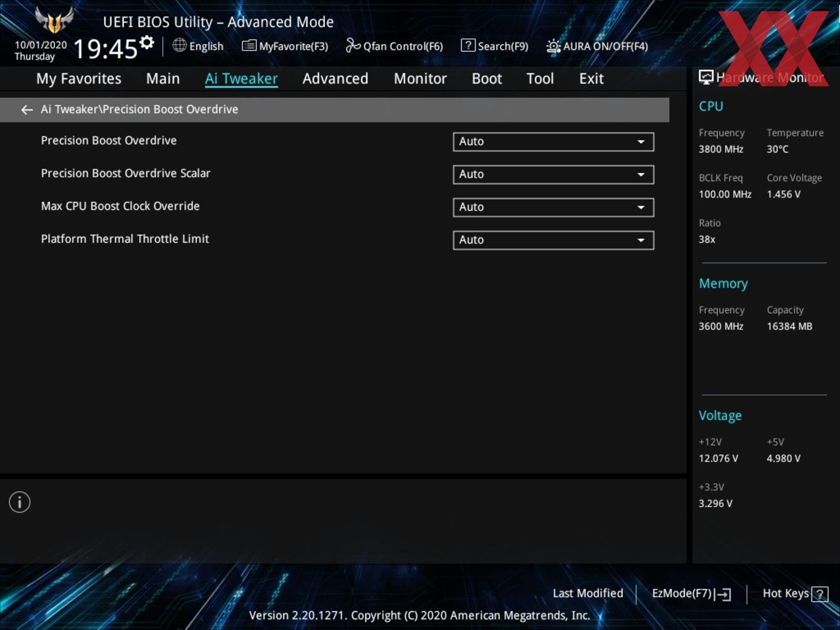Image resolution: width=840 pixels, height=630 pixels.
Task: Click Last Modified button
Action: (587, 594)
